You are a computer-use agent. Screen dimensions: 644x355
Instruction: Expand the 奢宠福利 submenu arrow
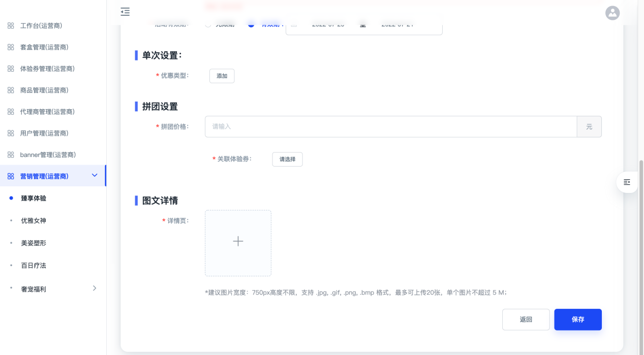(x=95, y=288)
